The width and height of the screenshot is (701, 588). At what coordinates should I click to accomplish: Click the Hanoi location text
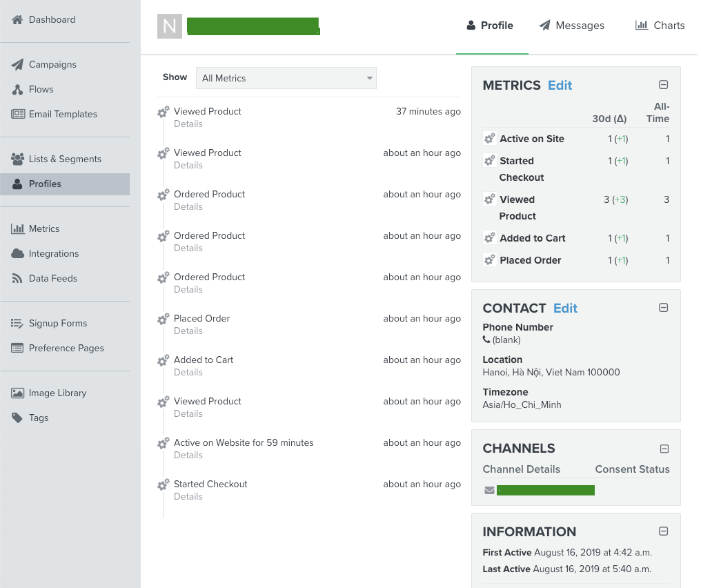[551, 373]
